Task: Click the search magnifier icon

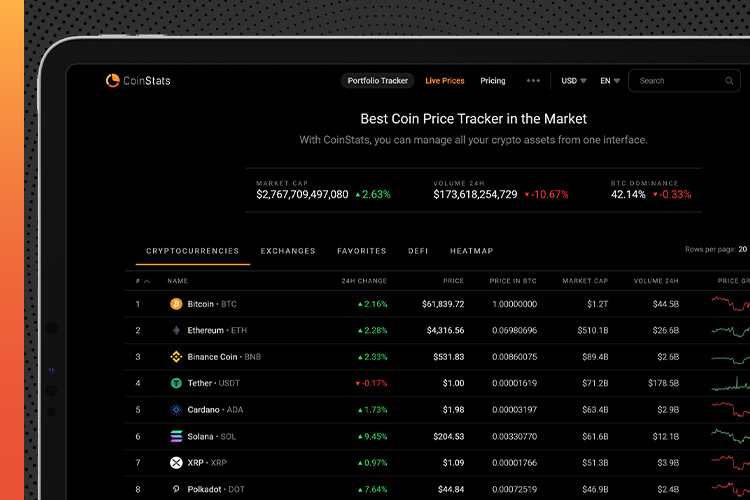Action: [730, 81]
